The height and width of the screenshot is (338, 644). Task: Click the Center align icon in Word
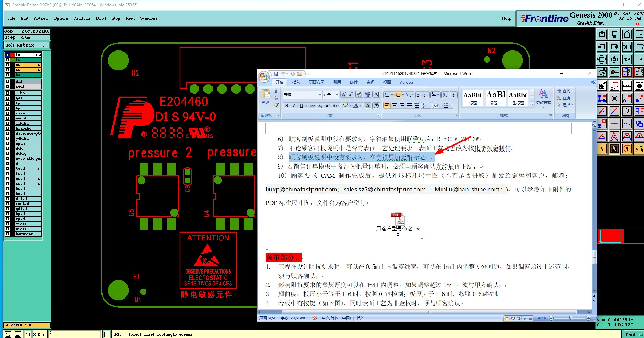(x=394, y=105)
